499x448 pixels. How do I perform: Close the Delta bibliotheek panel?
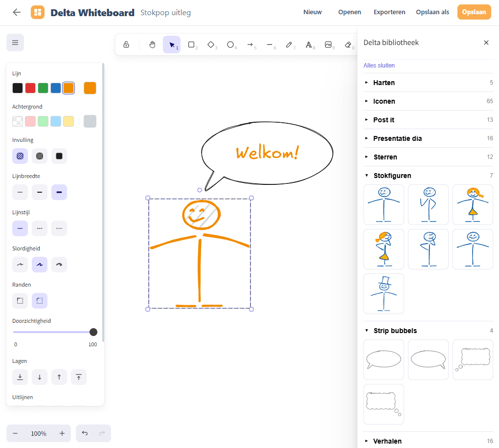[486, 43]
